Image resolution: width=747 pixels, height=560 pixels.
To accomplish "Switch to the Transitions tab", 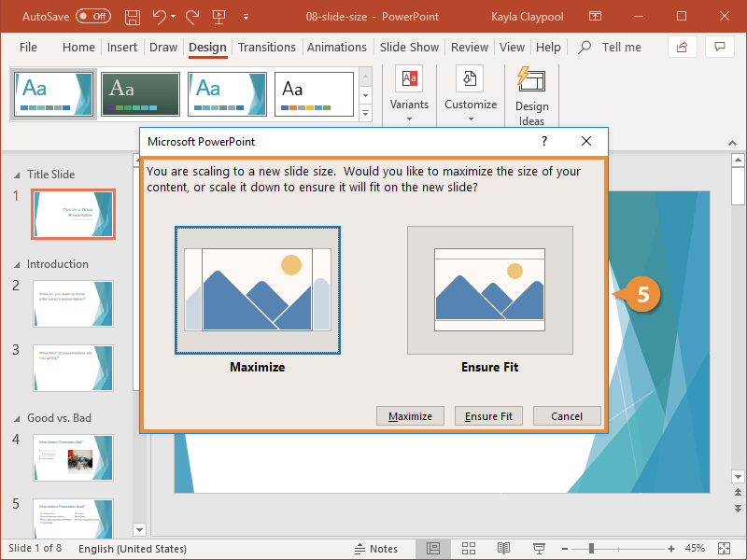I will click(267, 47).
